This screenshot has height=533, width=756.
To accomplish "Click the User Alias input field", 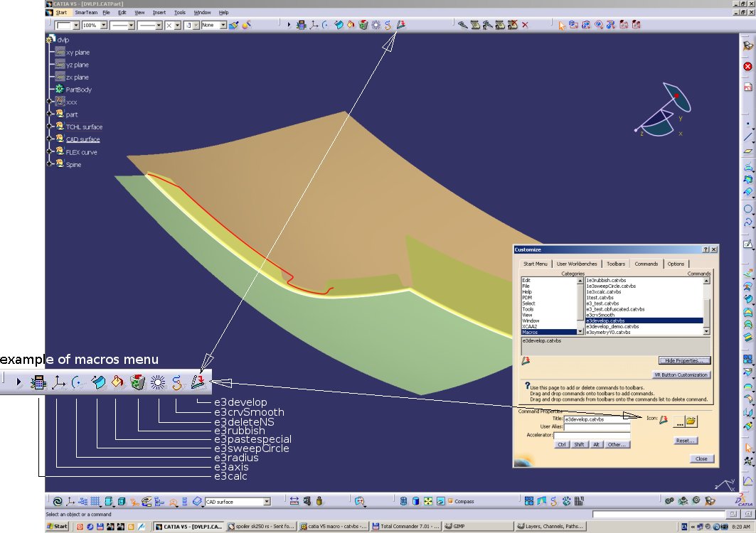I will [x=597, y=427].
